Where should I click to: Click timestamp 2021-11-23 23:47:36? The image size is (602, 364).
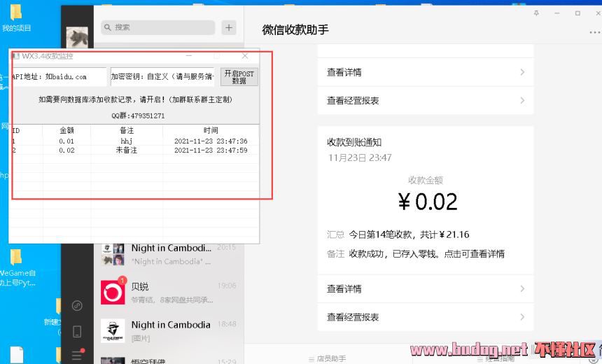tap(211, 141)
